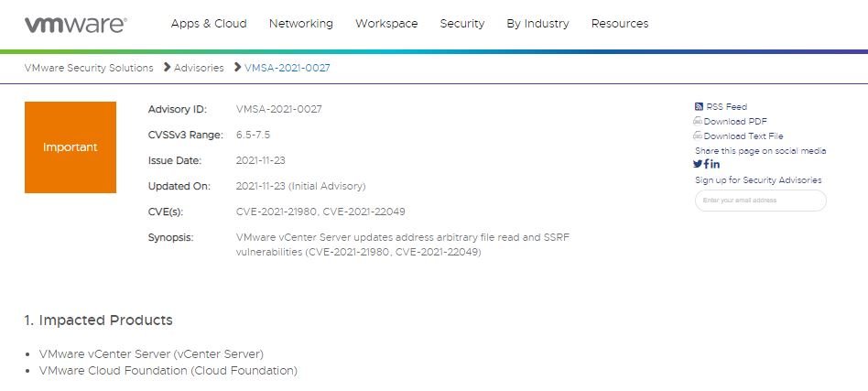Share page via Twitter bird icon

[698, 164]
